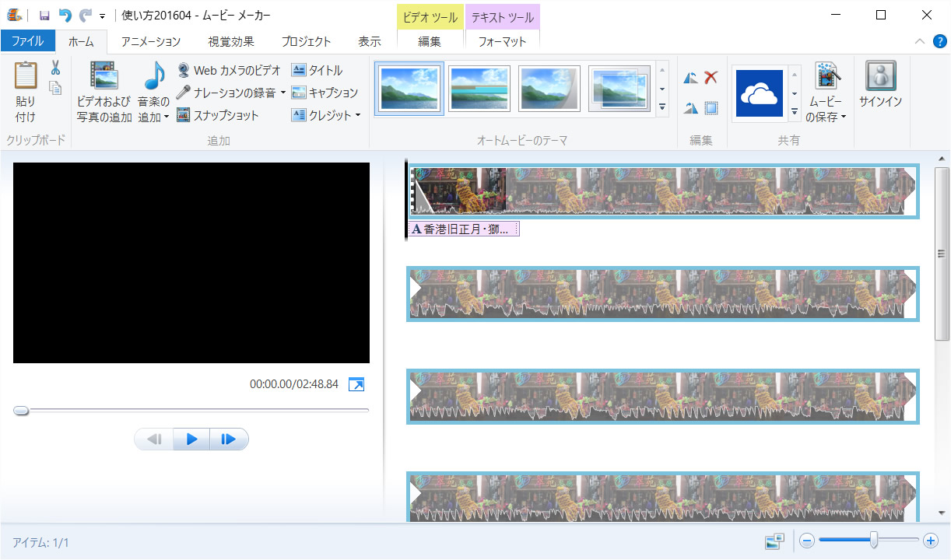Add a キャプション to the clip
This screenshot has height=560, width=951.
click(325, 93)
